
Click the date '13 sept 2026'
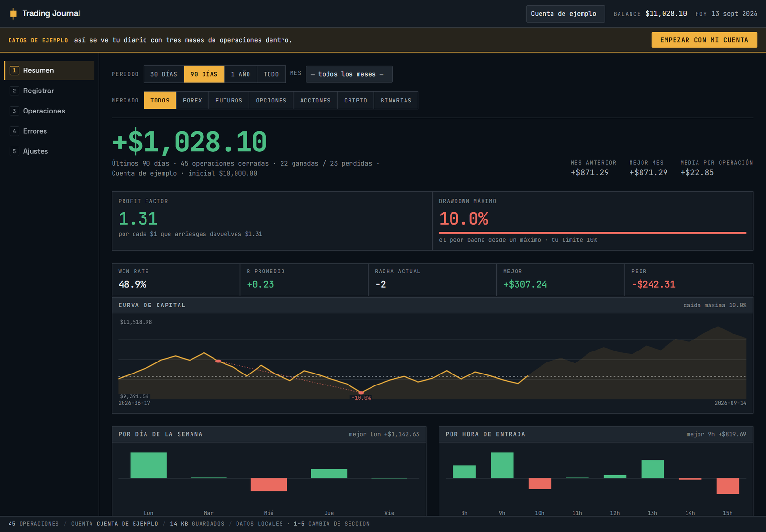point(734,14)
